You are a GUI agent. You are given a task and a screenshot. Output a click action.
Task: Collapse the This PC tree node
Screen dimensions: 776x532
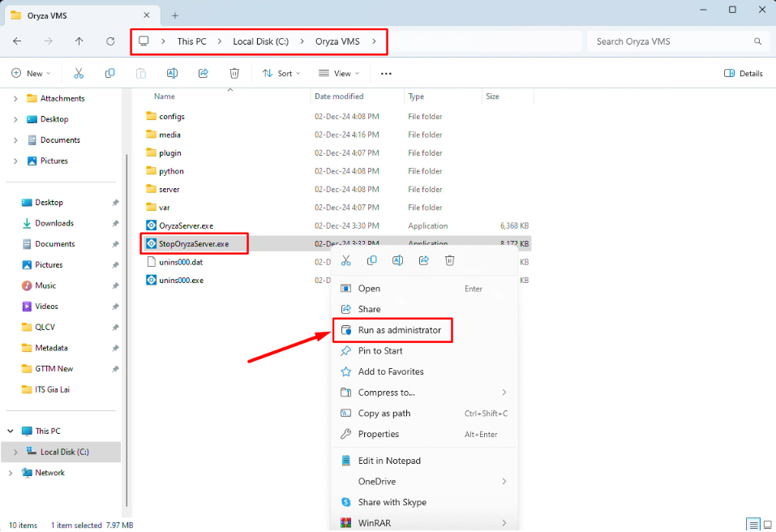(x=11, y=431)
